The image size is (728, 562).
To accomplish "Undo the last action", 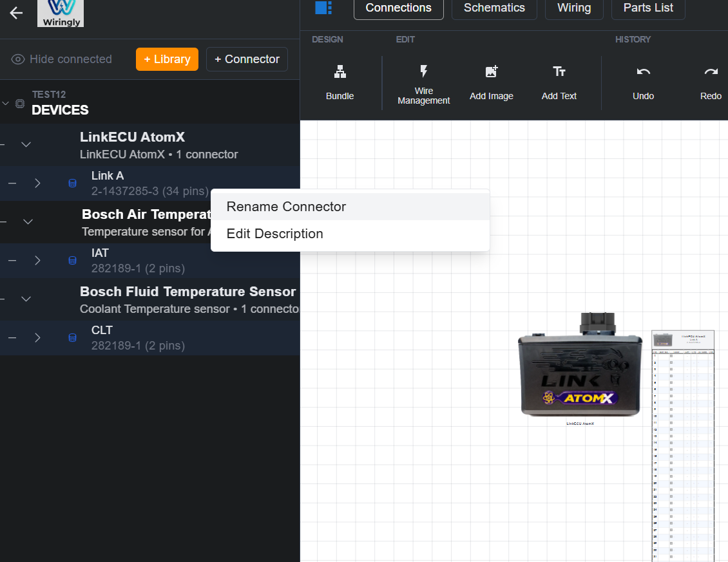I will (x=643, y=82).
